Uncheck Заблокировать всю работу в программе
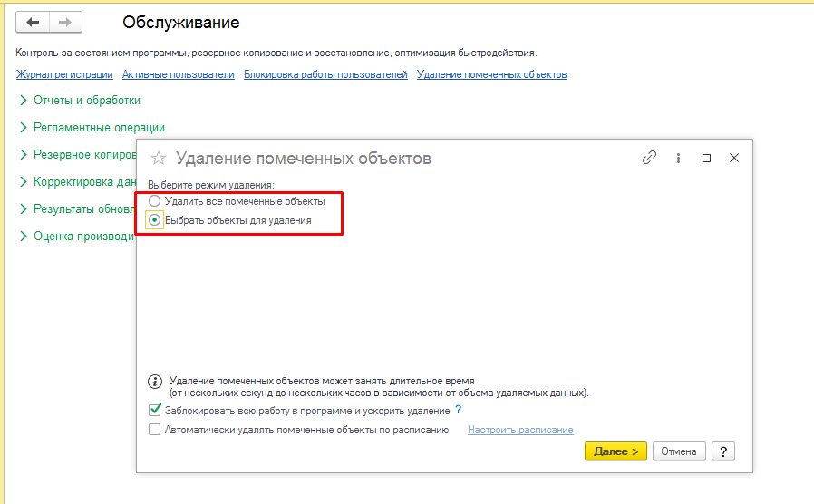Viewport: 814px width, 504px height. [155, 410]
